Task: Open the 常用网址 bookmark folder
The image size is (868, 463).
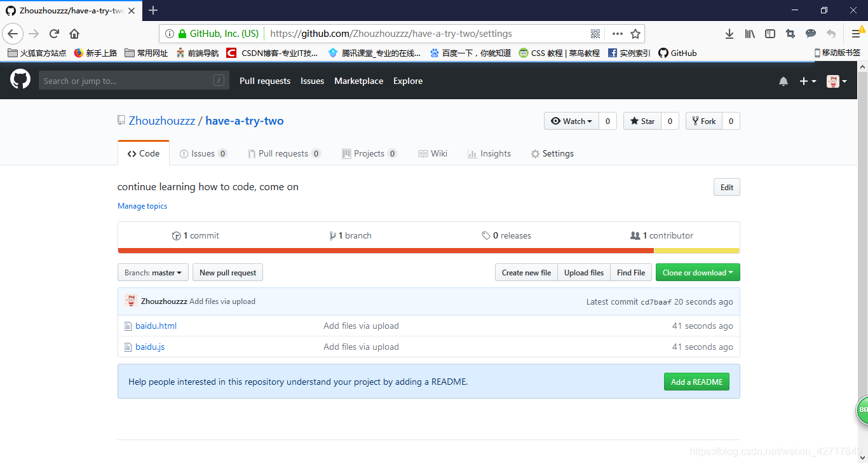Action: pyautogui.click(x=146, y=53)
